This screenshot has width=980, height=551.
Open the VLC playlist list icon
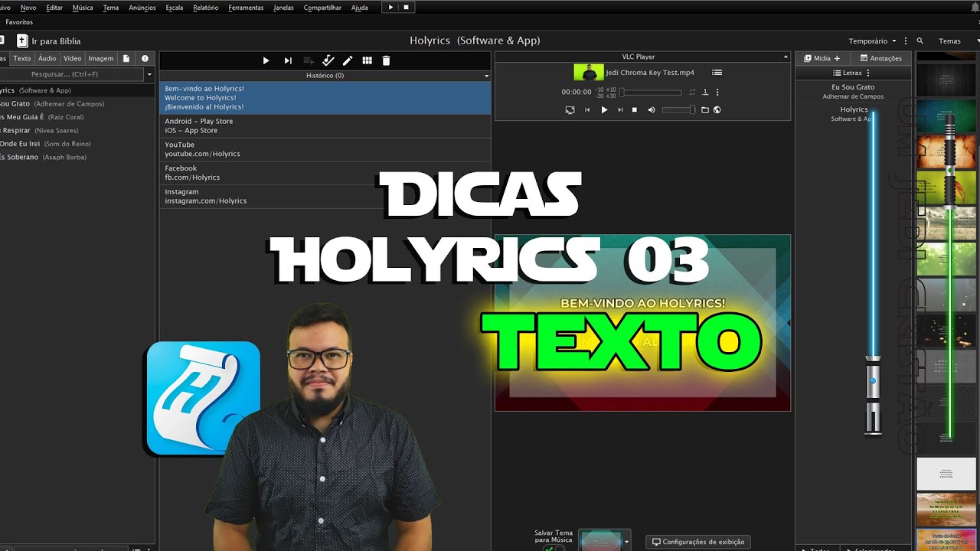[x=717, y=73]
